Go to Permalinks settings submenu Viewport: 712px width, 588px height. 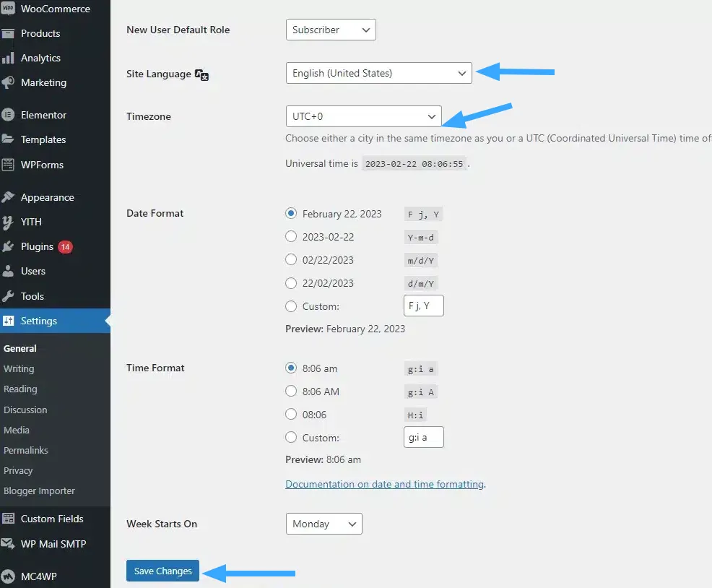click(x=26, y=450)
